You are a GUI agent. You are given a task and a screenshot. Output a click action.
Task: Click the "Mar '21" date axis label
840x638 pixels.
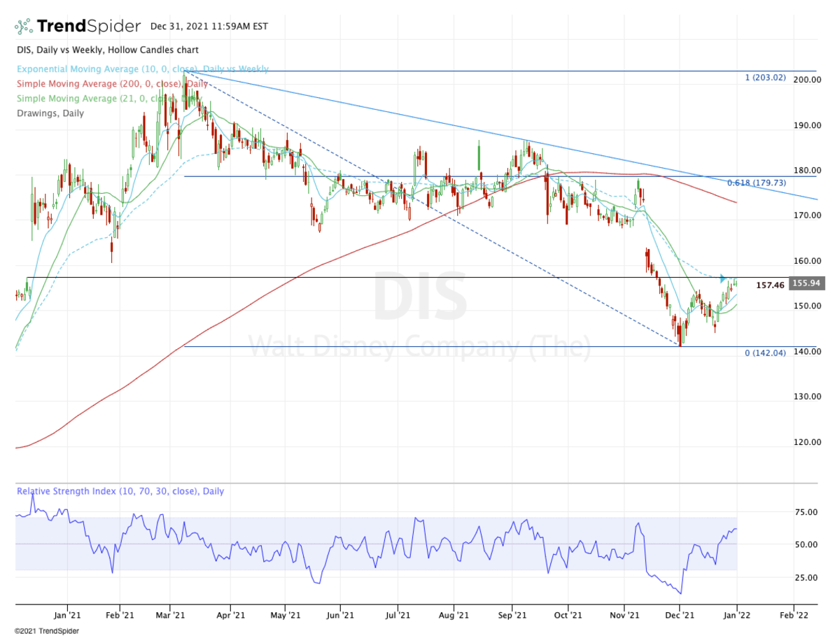coord(170,616)
